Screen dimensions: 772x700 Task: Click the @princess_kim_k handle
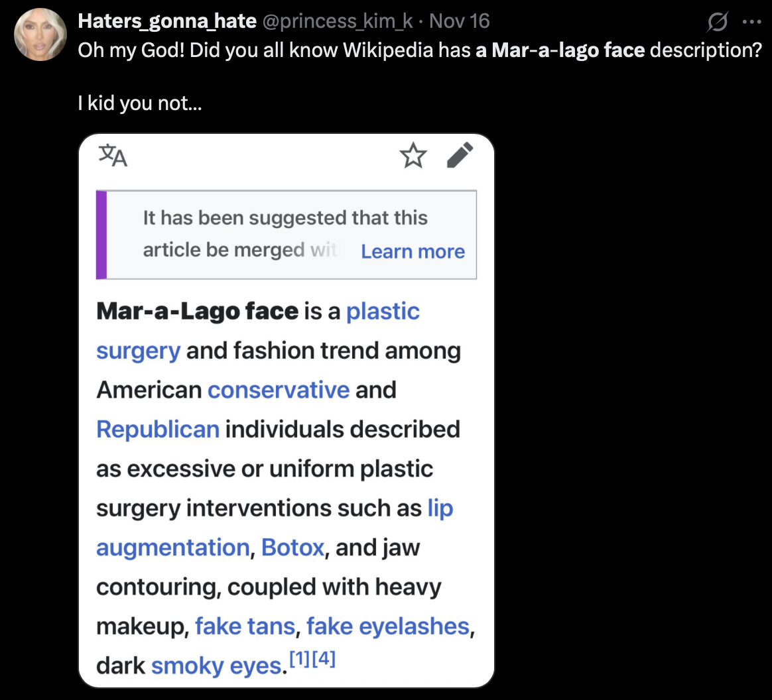(338, 21)
